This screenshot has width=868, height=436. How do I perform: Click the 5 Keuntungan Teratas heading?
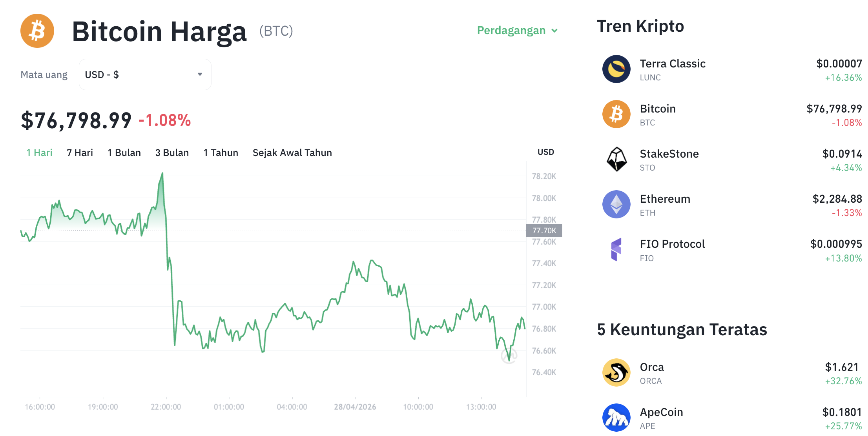click(682, 330)
